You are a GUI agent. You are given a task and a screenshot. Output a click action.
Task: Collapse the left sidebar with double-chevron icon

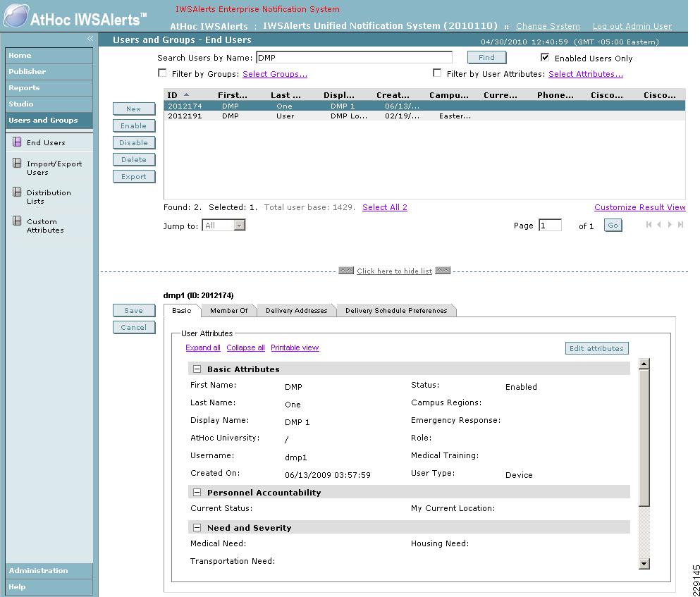(x=90, y=39)
